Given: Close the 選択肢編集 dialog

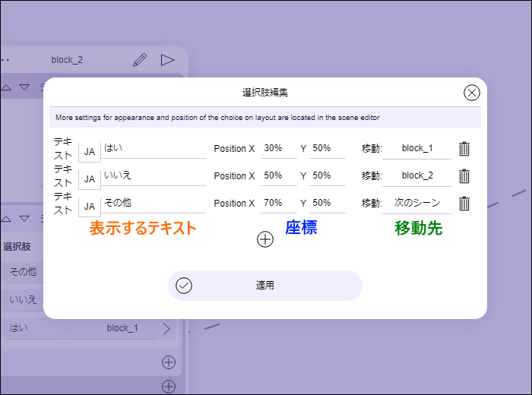Looking at the screenshot, I should [x=471, y=93].
